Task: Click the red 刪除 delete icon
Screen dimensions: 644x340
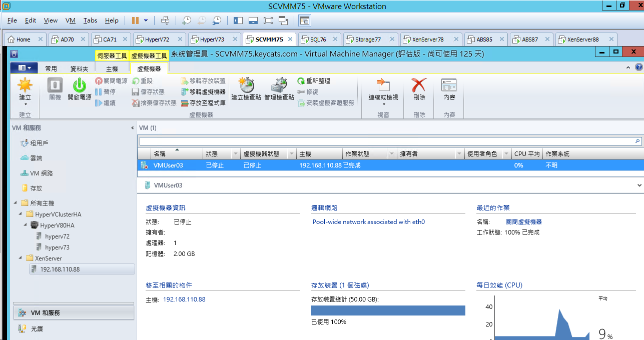Action: click(x=419, y=85)
